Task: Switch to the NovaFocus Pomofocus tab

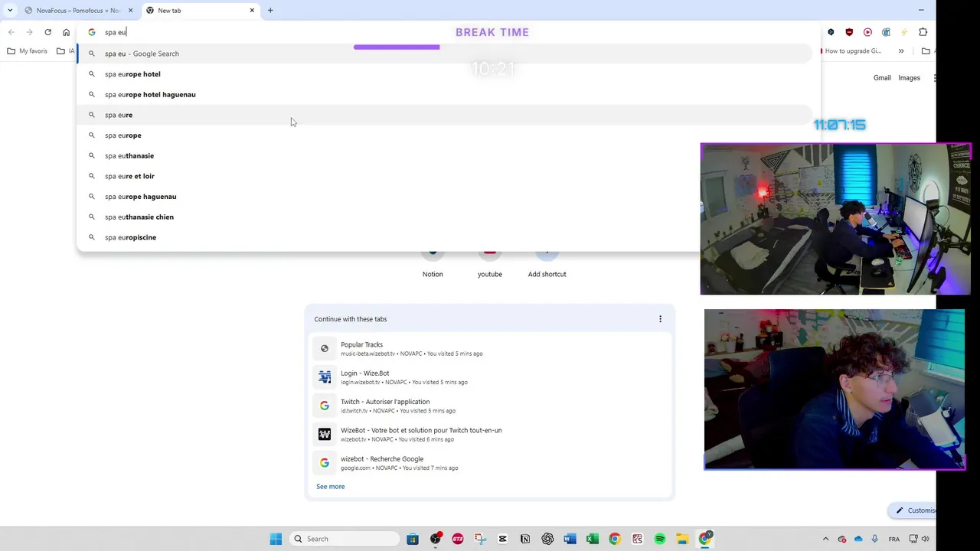Action: pyautogui.click(x=78, y=10)
